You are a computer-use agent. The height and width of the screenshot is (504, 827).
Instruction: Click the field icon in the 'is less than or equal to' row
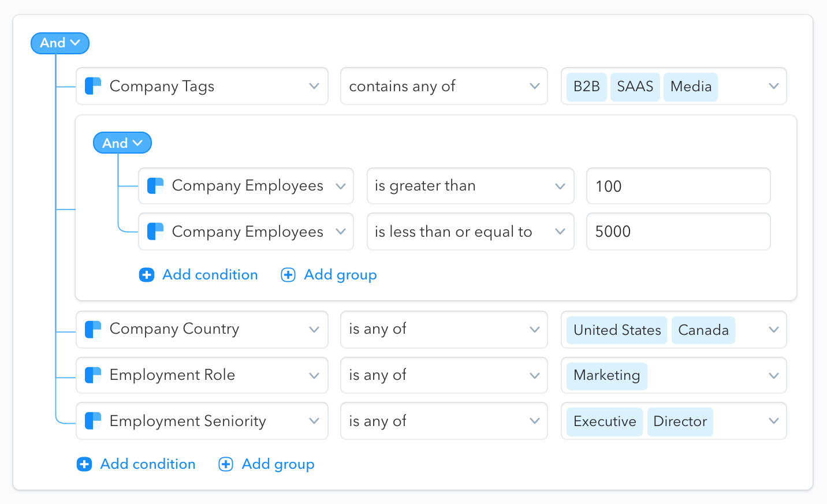(x=155, y=232)
